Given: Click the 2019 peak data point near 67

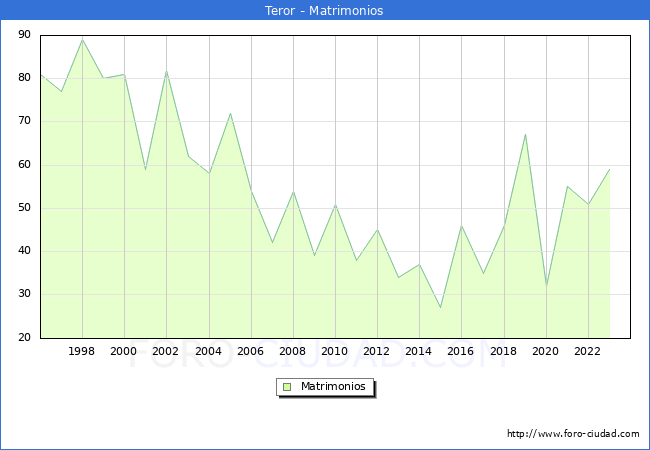Looking at the screenshot, I should pyautogui.click(x=525, y=135).
